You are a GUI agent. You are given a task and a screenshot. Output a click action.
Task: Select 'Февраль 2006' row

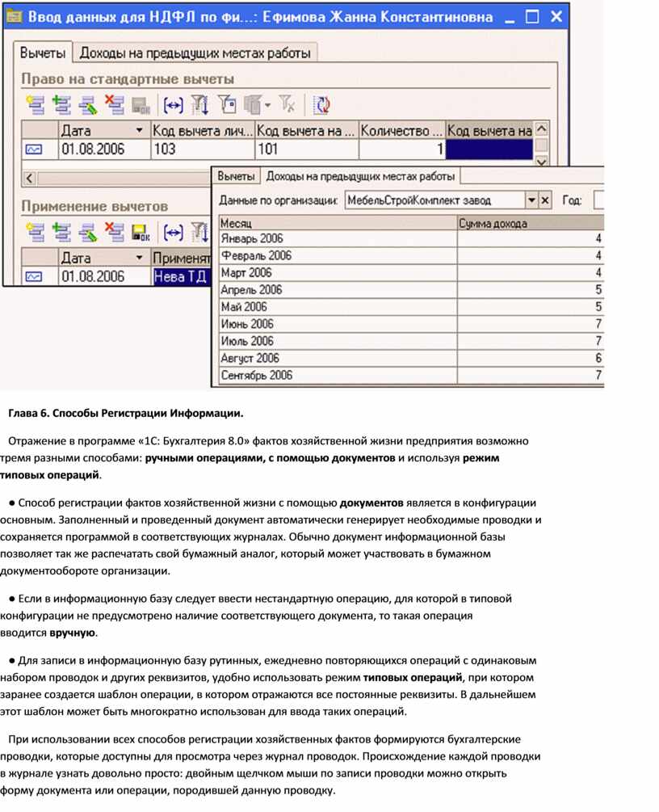point(411,256)
